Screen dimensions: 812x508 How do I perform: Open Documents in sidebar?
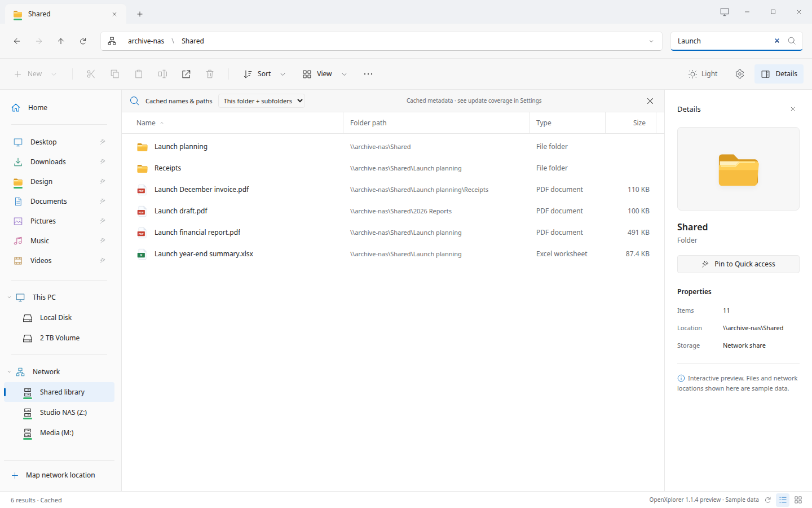click(59, 201)
